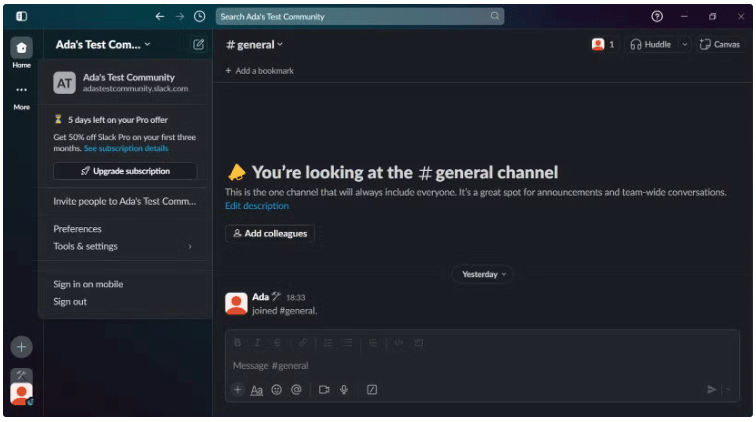Click the Italic formatting icon
756x422 pixels.
click(x=257, y=343)
